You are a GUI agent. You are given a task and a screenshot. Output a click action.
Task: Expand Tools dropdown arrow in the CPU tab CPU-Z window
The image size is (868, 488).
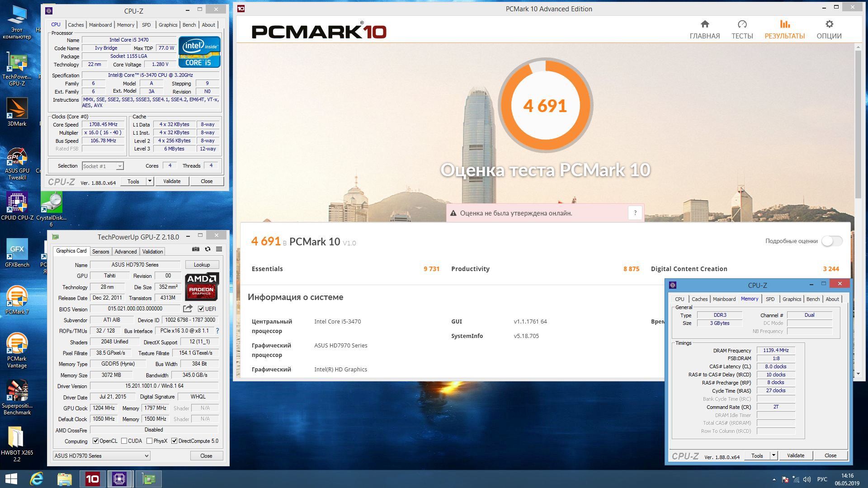pyautogui.click(x=150, y=181)
